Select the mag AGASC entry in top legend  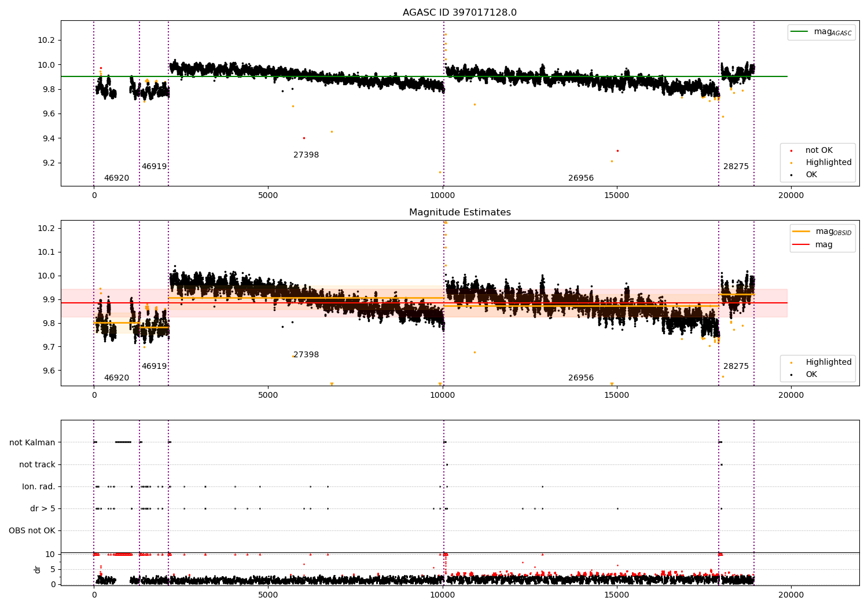click(x=821, y=32)
